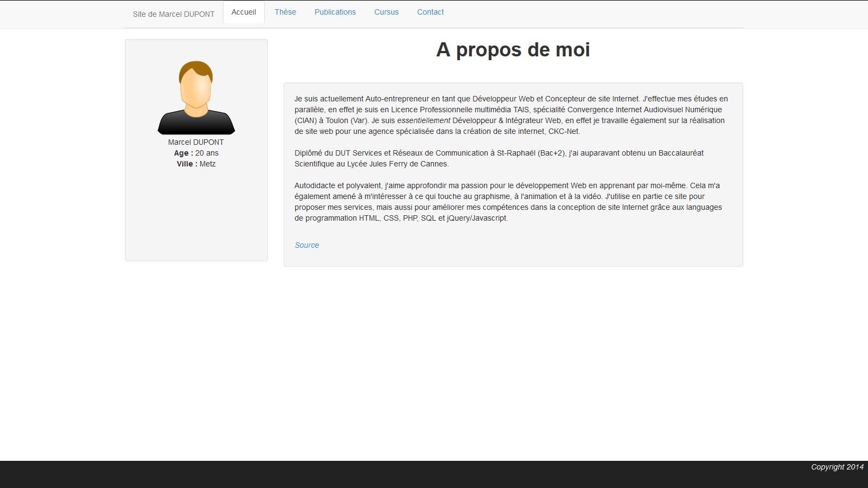Click the 'Age : 20 ans' line

coord(196,153)
